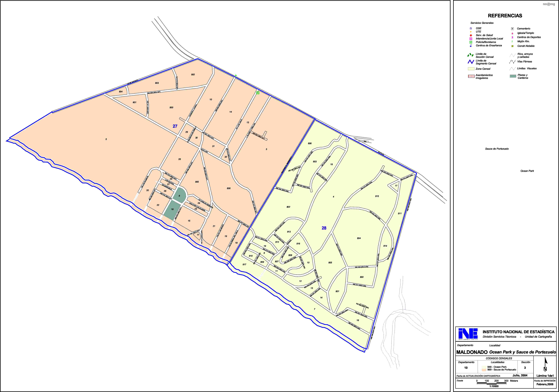Select the Iglesia/Templo legend symbol
The image size is (559, 392).
(x=512, y=33)
